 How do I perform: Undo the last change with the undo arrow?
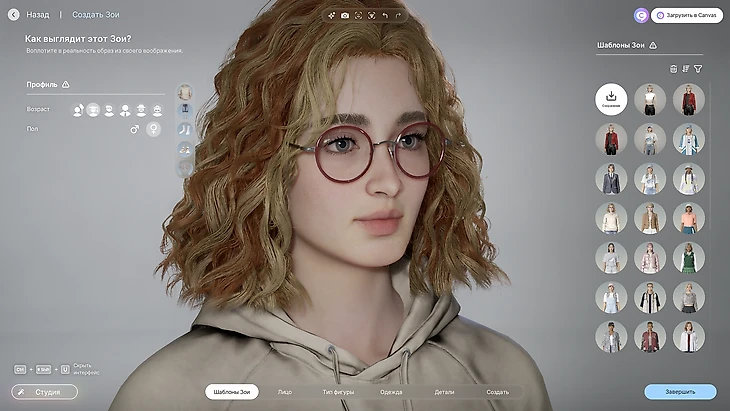(385, 15)
